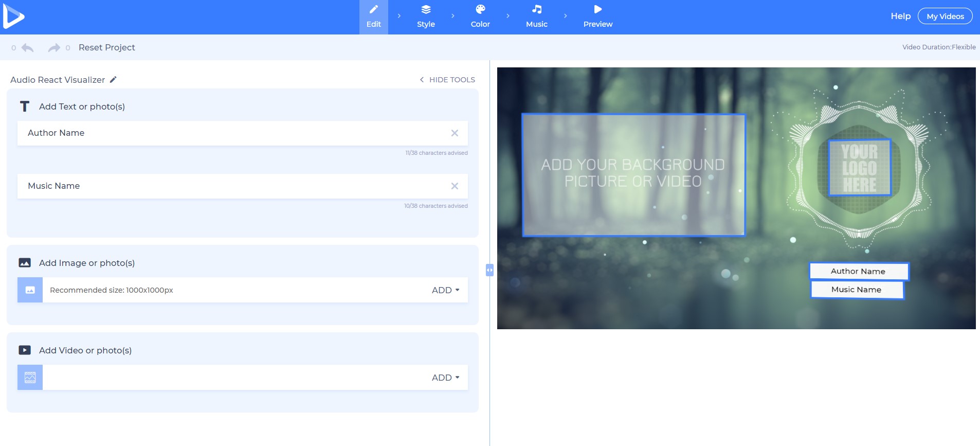Click the Author Name text field
Viewport: 980px width, 446px height.
[243, 133]
